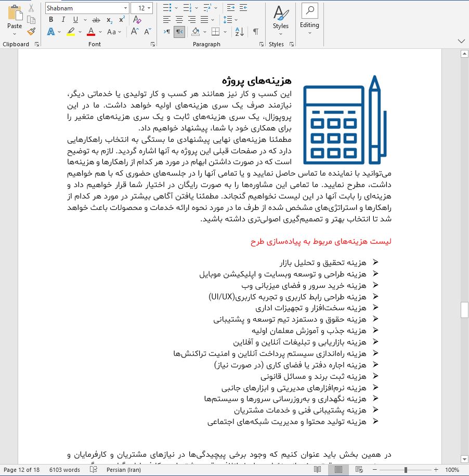Viewport: 469px width, 476px height.
Task: Open the font size dropdown
Action: coord(149,8)
